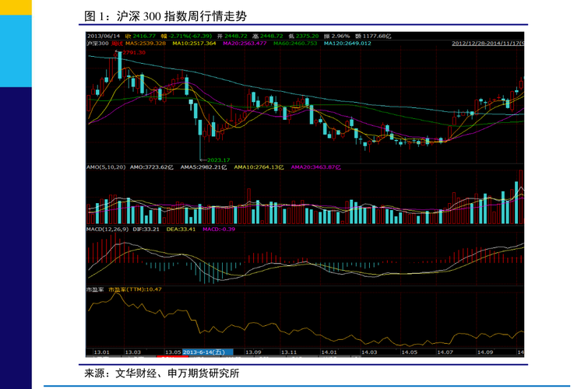
Task: Select the 13.03 time axis label
Action: [x=133, y=352]
